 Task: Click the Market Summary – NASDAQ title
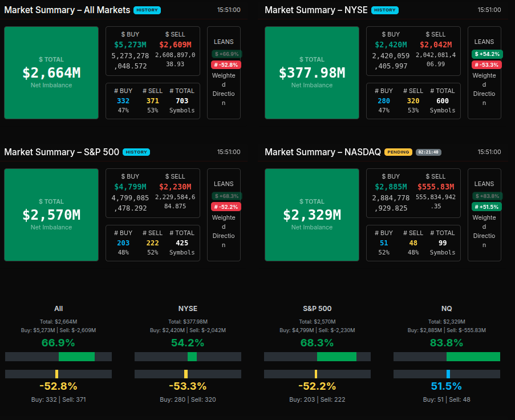[322, 152]
